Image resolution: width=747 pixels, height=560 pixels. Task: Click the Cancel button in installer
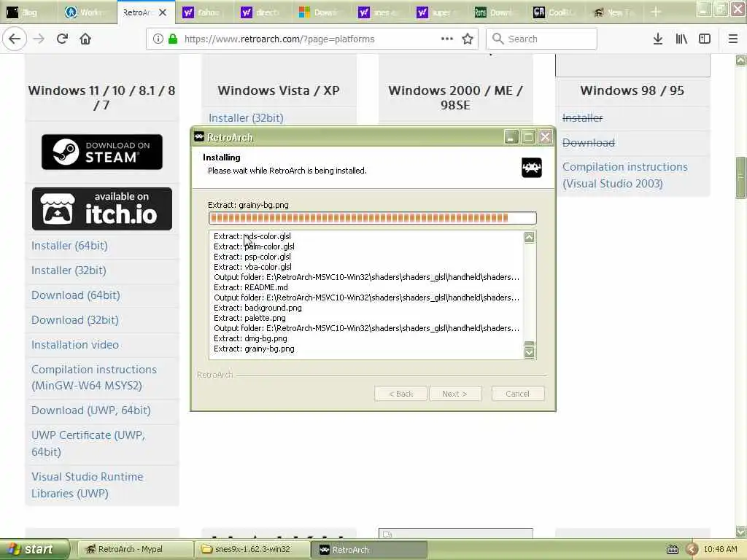click(x=518, y=394)
